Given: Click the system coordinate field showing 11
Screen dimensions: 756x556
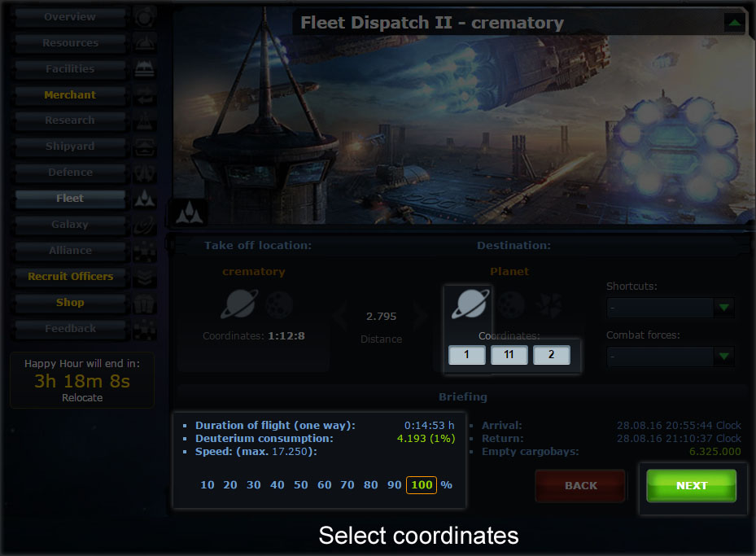Looking at the screenshot, I should coord(509,355).
